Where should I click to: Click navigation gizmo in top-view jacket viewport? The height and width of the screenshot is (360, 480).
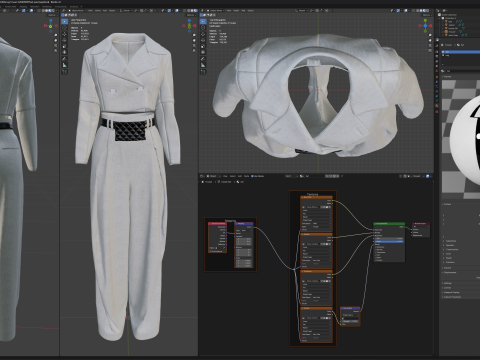point(426,25)
